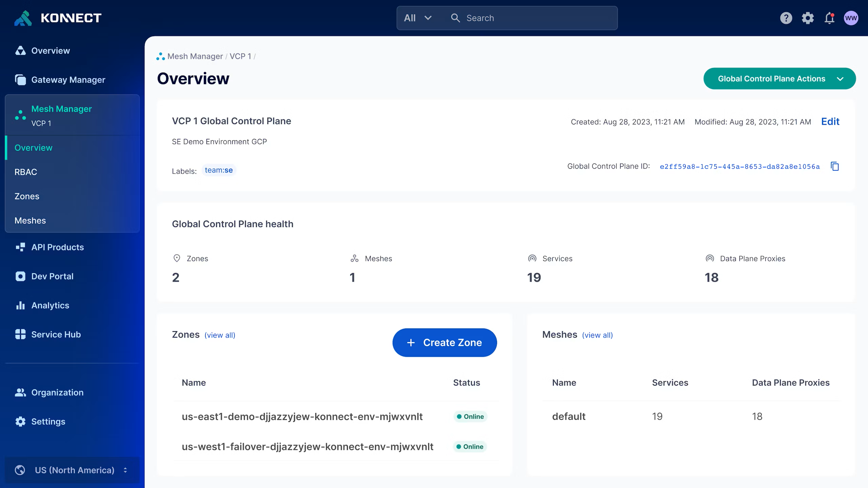Open Meshes in the sidebar submenu

(30, 221)
